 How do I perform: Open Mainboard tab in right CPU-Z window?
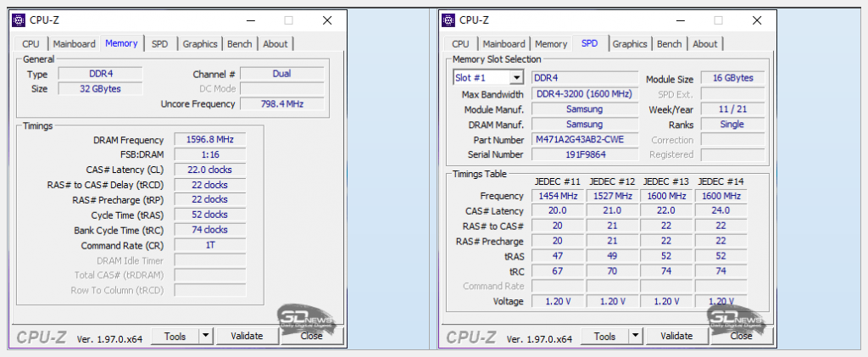coord(504,44)
